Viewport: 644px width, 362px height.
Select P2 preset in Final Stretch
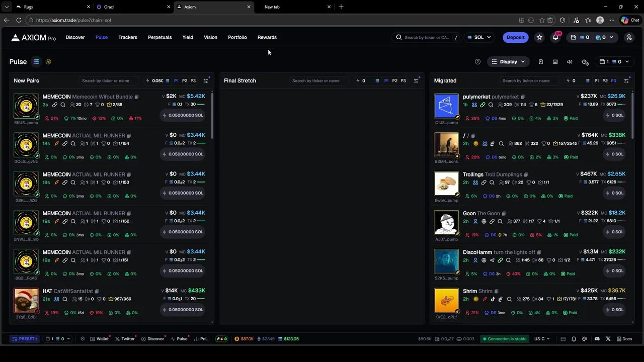[x=395, y=80]
